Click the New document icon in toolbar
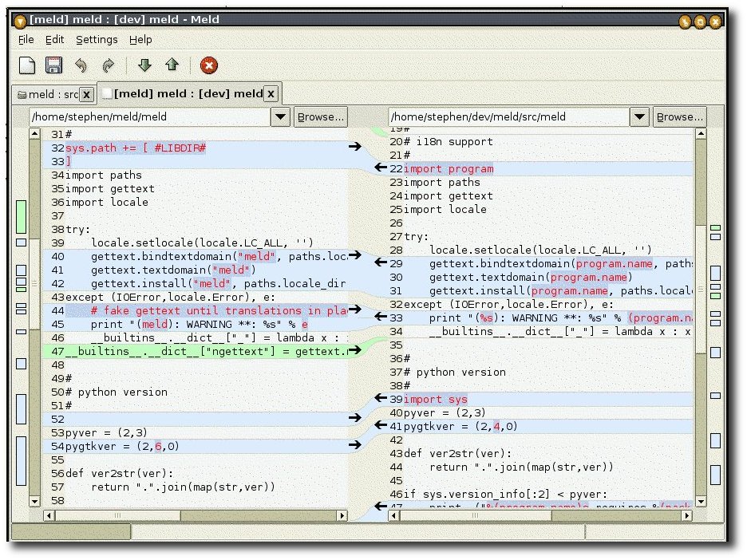The image size is (747, 560). click(26, 65)
